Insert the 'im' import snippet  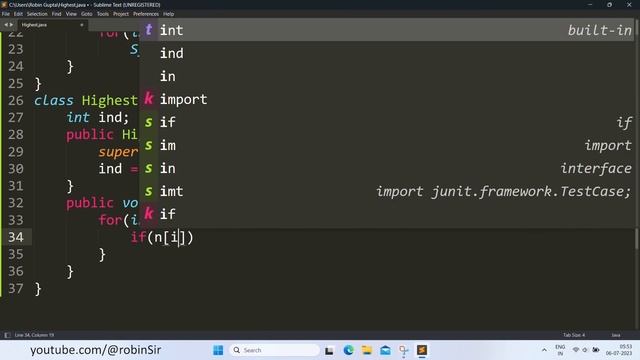[388, 145]
